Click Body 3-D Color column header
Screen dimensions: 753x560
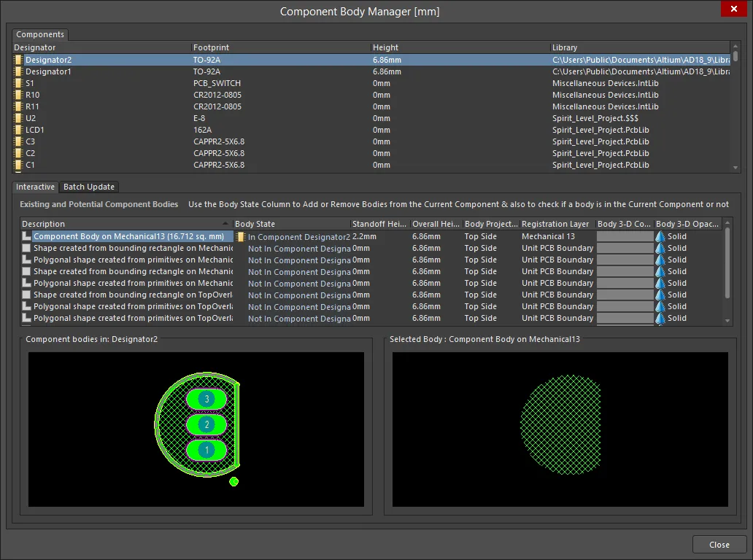click(x=625, y=224)
